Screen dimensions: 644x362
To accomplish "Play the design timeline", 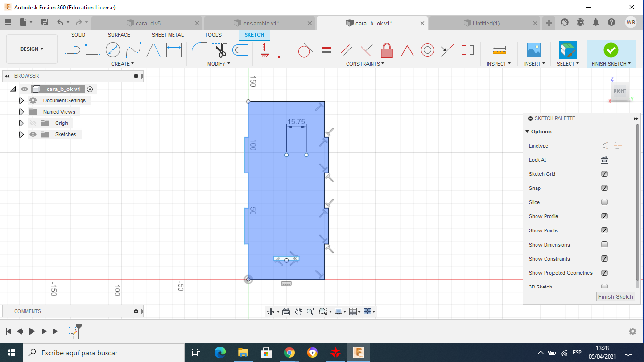I will [x=32, y=331].
